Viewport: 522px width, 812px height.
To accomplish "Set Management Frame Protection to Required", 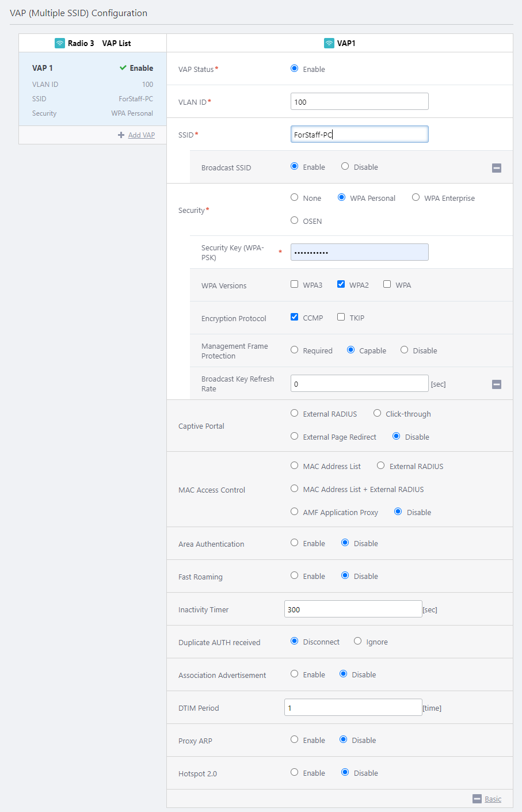I will click(x=295, y=350).
